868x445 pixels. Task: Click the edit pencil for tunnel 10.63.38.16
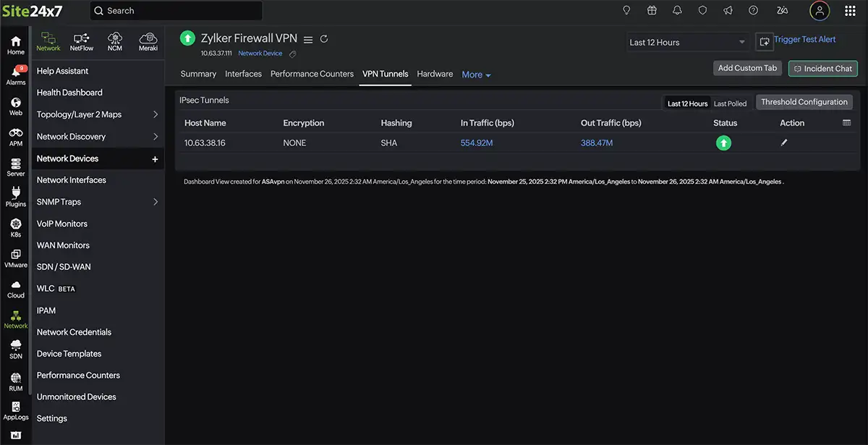coord(784,143)
